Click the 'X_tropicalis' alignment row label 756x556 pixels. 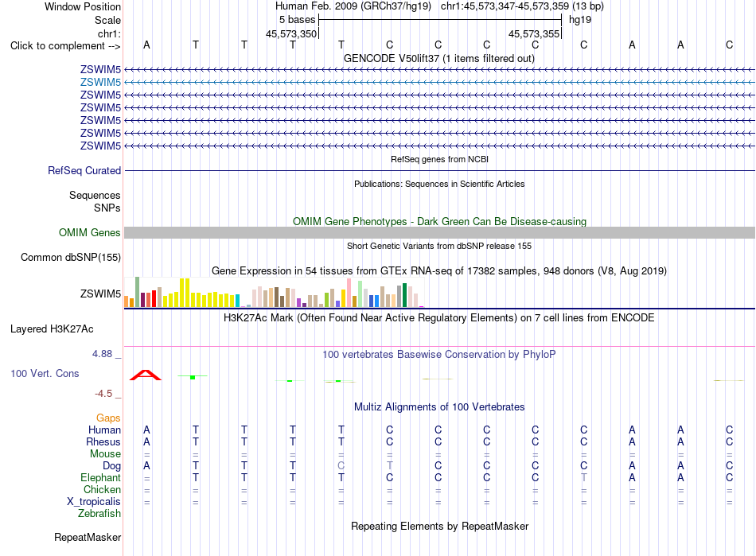pyautogui.click(x=94, y=502)
